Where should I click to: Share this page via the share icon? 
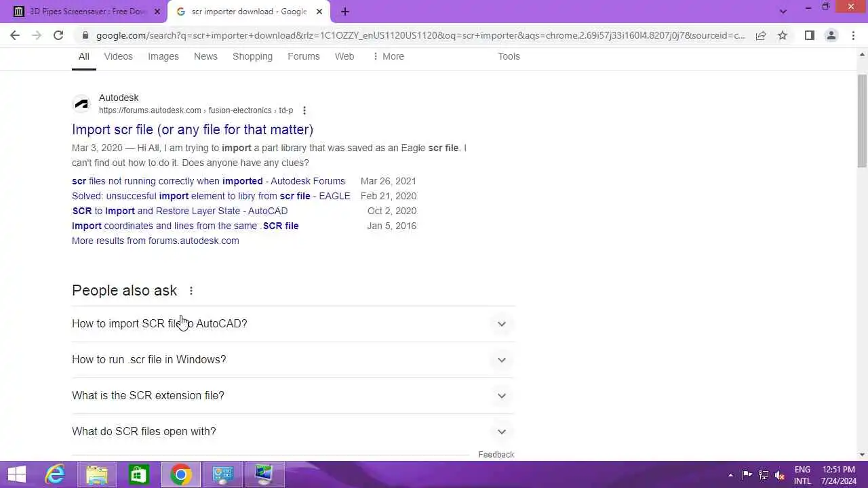(761, 35)
